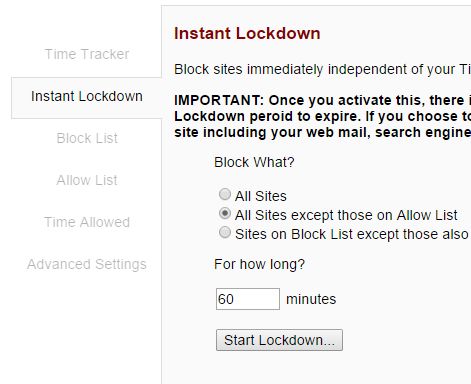Go to the Allow List tab
This screenshot has width=471, height=384.
coord(87,180)
